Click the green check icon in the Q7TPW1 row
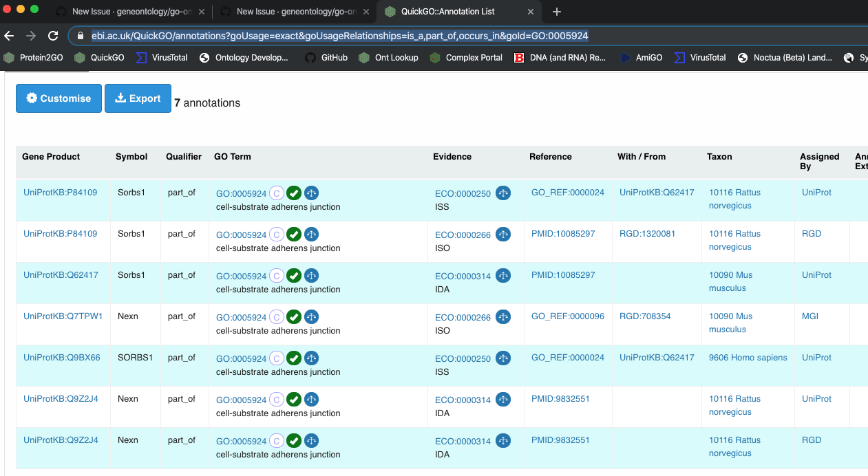The image size is (868, 476). [294, 317]
